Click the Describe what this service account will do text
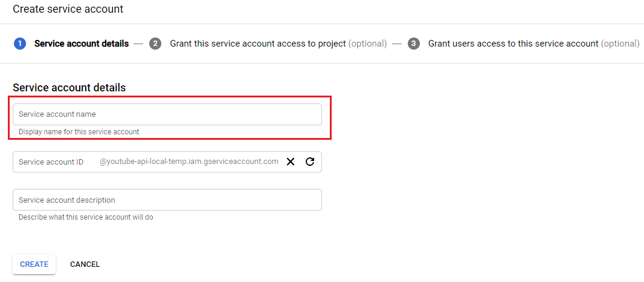 pyautogui.click(x=86, y=217)
